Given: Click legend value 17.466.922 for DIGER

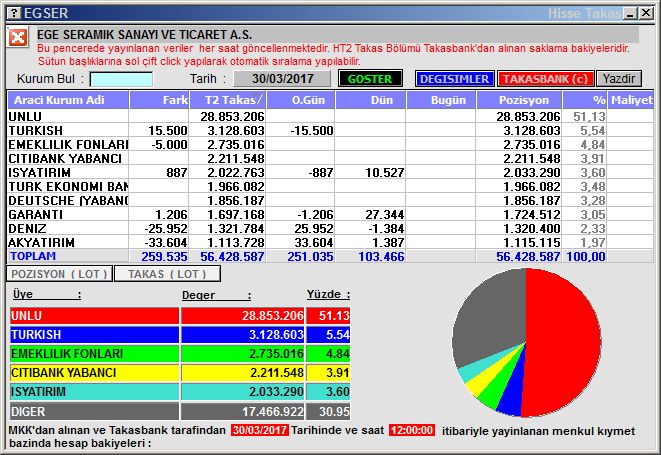Looking at the screenshot, I should point(273,412).
